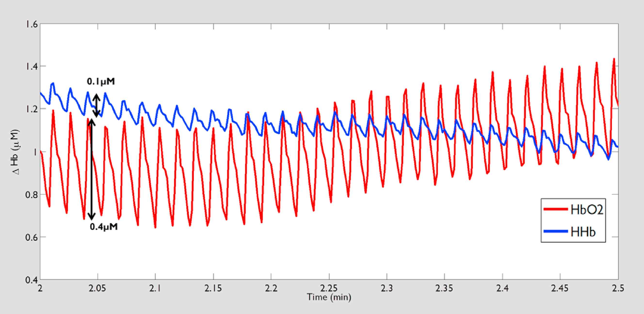Image resolution: width=644 pixels, height=314 pixels.
Task: Click the 0.8 y-axis tick label
Action: click(32, 195)
